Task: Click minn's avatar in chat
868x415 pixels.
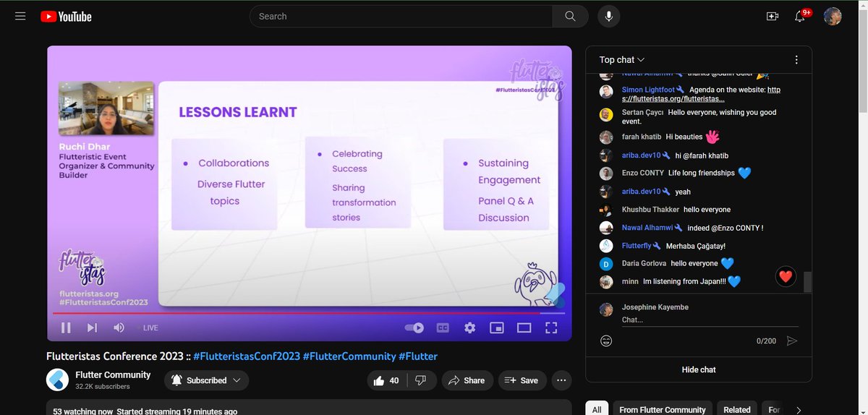Action: 606,282
